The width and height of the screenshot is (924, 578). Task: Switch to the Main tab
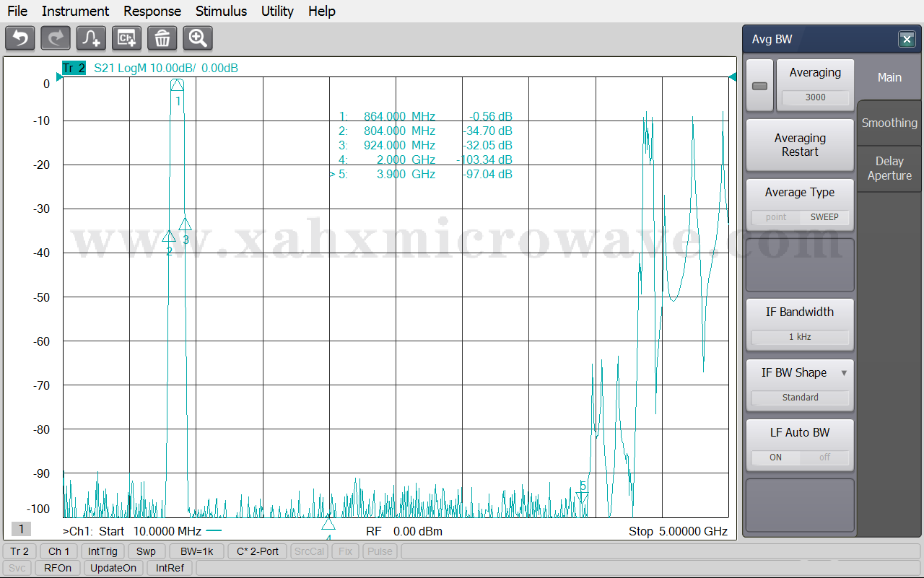pos(889,77)
